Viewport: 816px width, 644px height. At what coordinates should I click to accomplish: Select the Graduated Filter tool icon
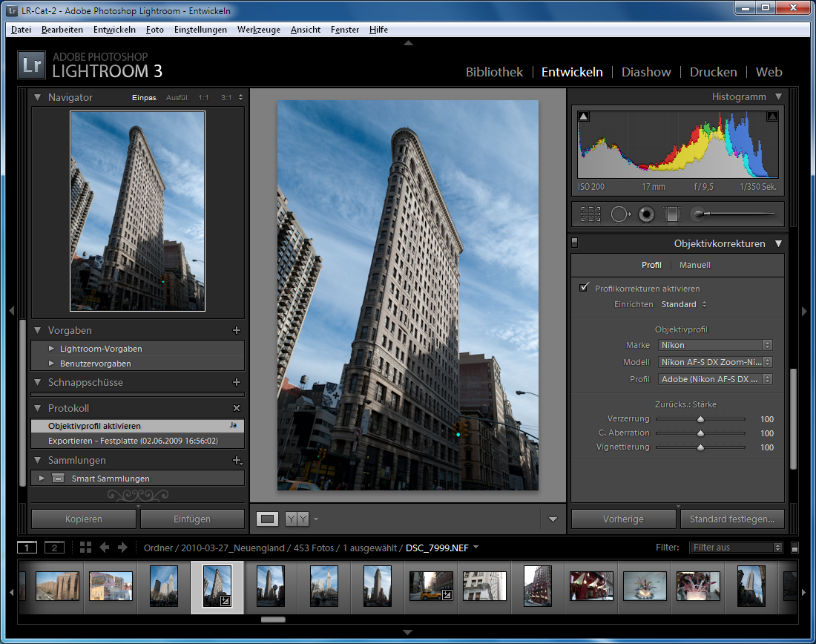(x=671, y=214)
